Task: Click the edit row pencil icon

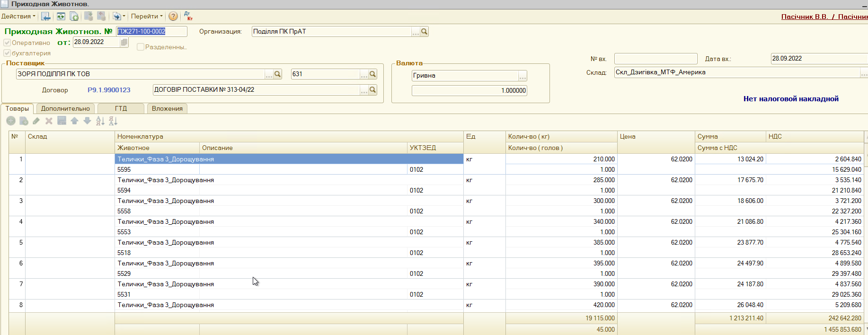Action: pyautogui.click(x=36, y=121)
